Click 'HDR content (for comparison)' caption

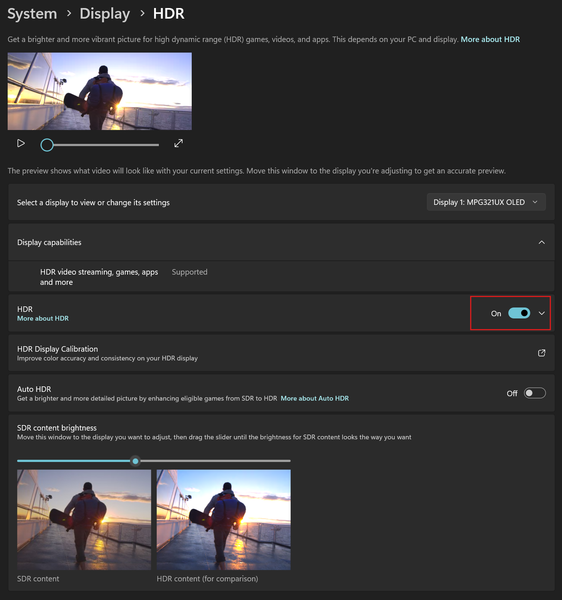point(207,579)
